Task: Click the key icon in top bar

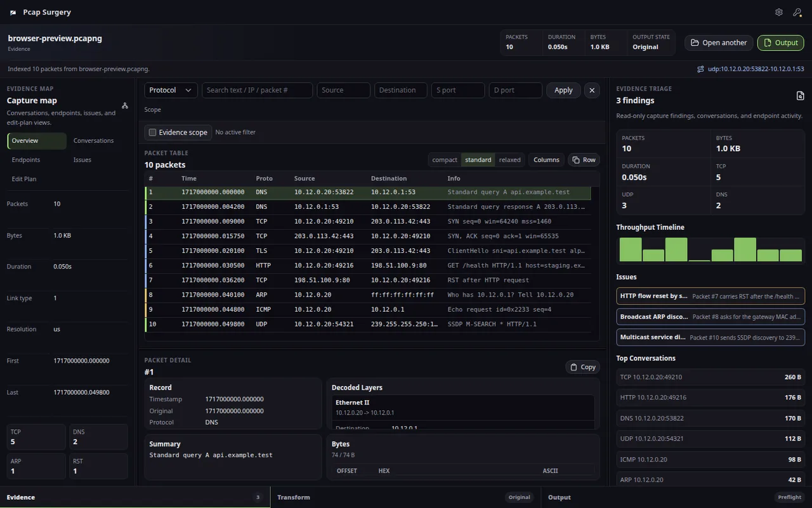Action: click(797, 12)
